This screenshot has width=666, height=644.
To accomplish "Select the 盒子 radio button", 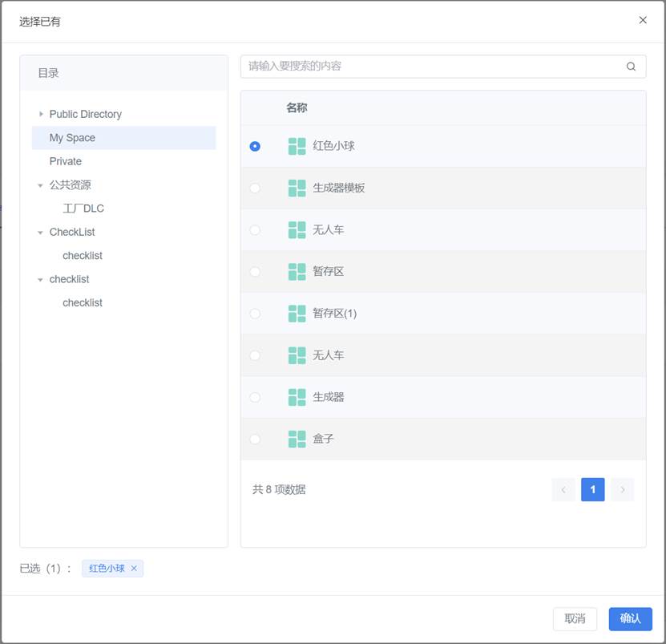I will [255, 439].
